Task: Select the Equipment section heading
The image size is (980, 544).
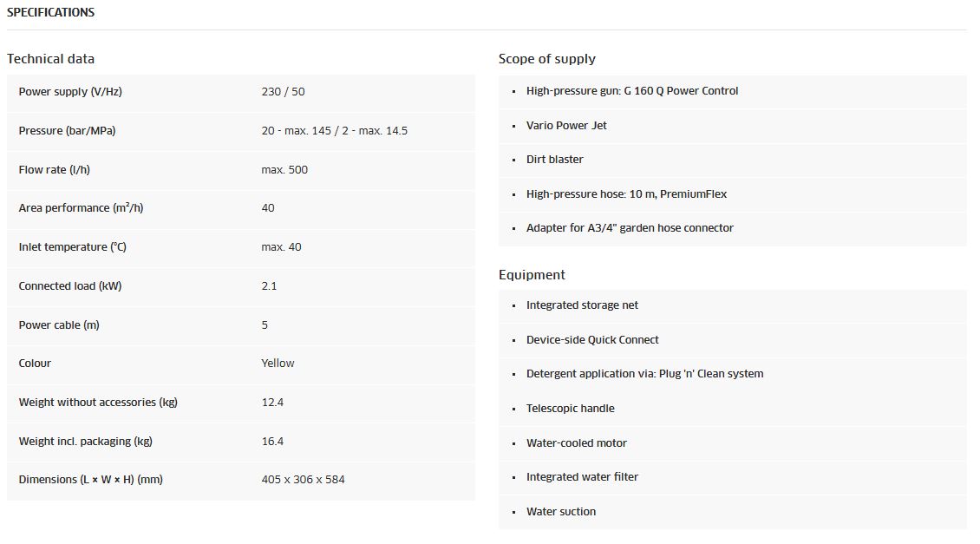Action: [x=532, y=274]
